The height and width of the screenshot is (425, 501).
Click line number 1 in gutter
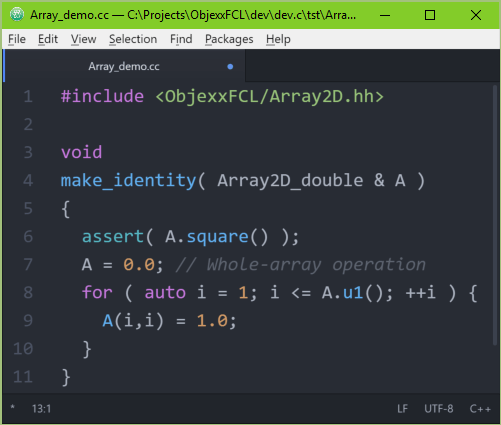[28, 97]
